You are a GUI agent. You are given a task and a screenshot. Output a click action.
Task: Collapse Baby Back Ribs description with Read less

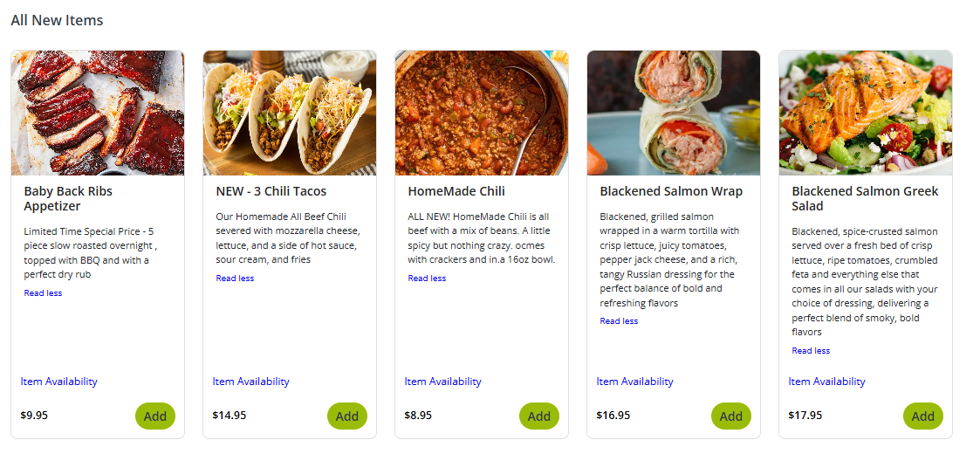43,293
